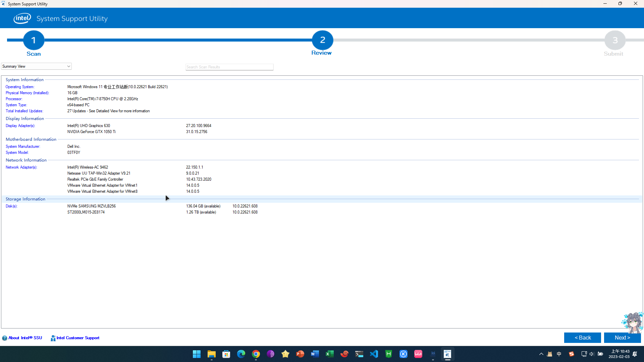Click the Netease UU TAP-Win32 Adapter entry
Viewport: 644px width, 362px height.
[99, 173]
